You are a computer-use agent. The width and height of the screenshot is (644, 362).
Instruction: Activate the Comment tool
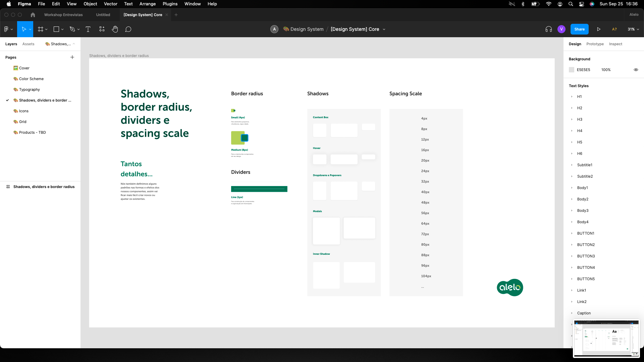click(x=128, y=29)
